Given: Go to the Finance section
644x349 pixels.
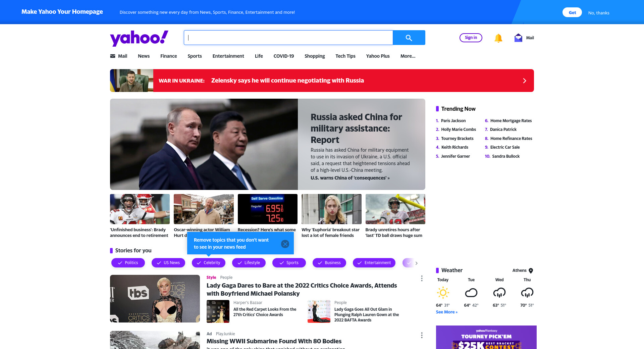Looking at the screenshot, I should point(168,56).
